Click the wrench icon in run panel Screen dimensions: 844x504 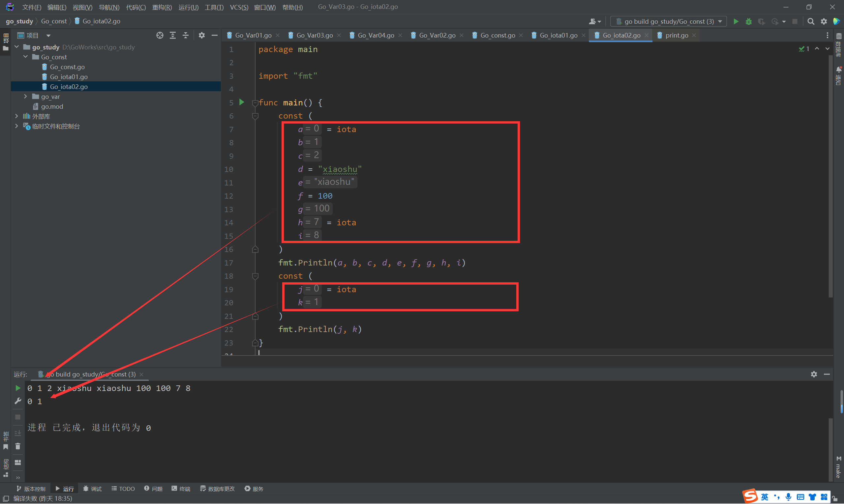point(18,401)
